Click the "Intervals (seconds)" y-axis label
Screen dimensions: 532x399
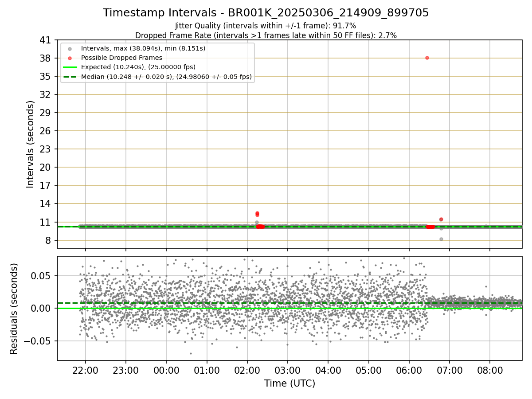31,144
